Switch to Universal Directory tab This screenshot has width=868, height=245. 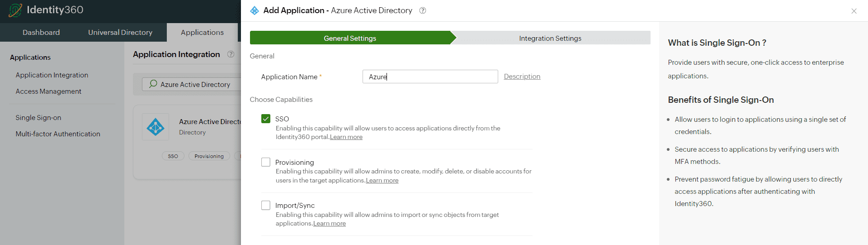[120, 32]
